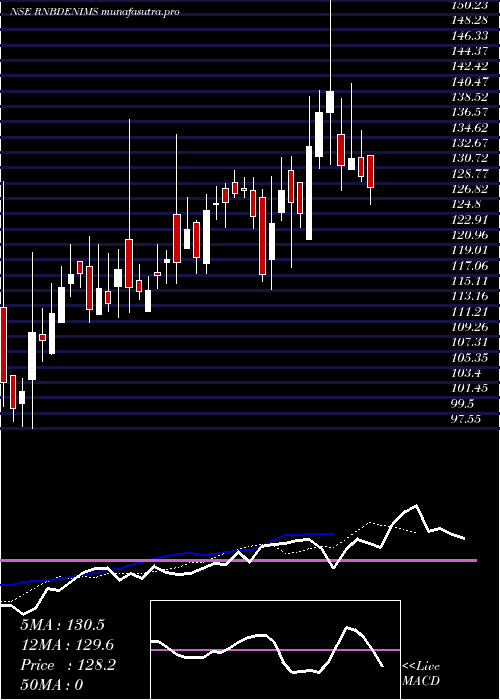This screenshot has height=700, width=500.
Task: Click the last red candlestick on the right
Action: [x=370, y=171]
